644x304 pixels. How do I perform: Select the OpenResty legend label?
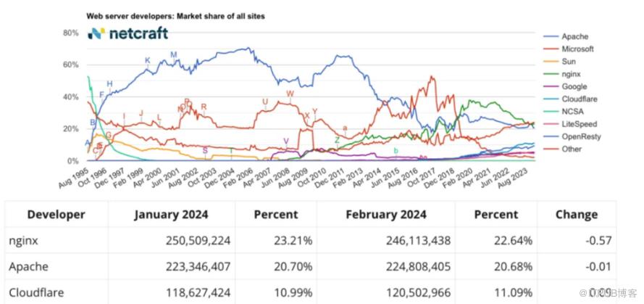(x=580, y=136)
